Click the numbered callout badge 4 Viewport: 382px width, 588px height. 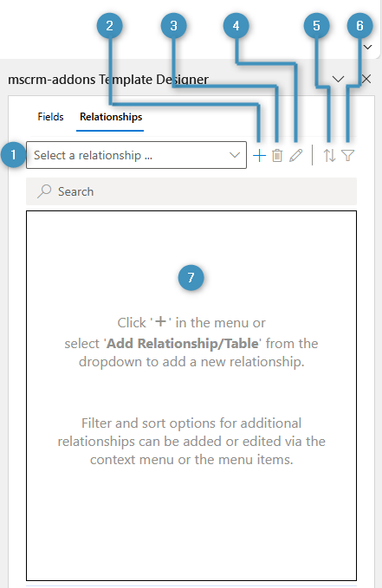pos(236,25)
